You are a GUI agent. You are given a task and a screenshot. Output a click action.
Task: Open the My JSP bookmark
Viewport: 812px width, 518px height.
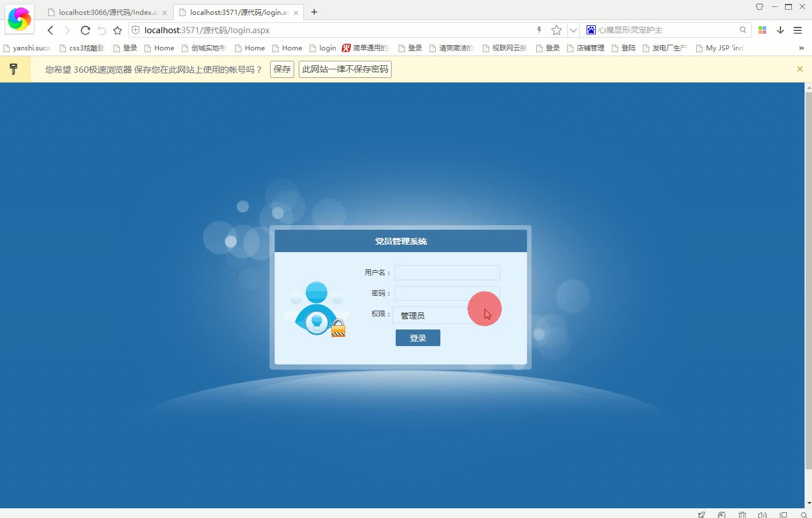[x=720, y=48]
